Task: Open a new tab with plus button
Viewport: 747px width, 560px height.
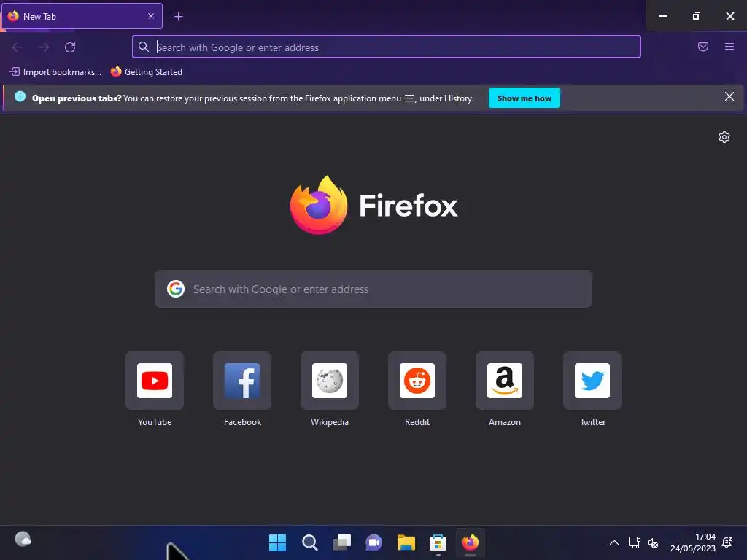Action: (178, 17)
